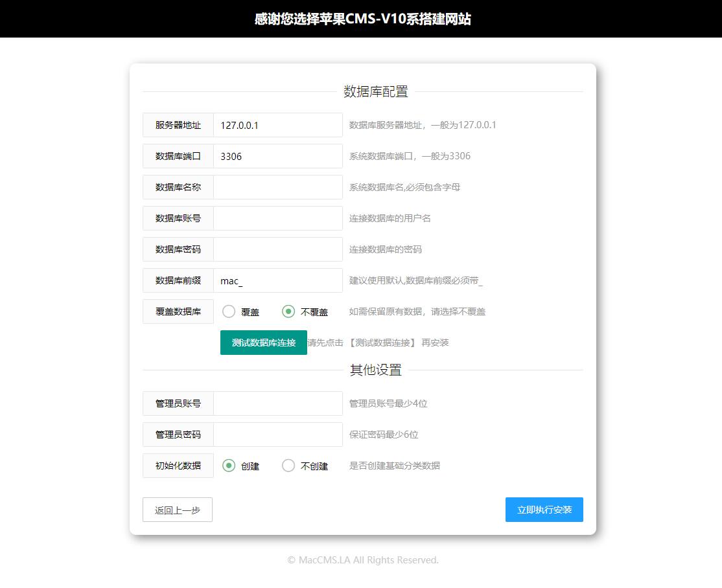Focus the 数据库密码 database password field
This screenshot has width=722, height=588.
277,249
